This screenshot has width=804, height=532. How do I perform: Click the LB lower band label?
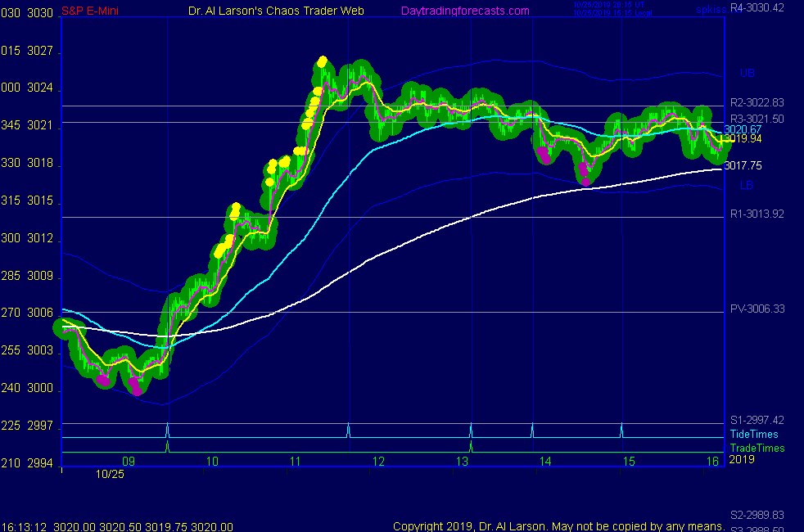tap(747, 185)
